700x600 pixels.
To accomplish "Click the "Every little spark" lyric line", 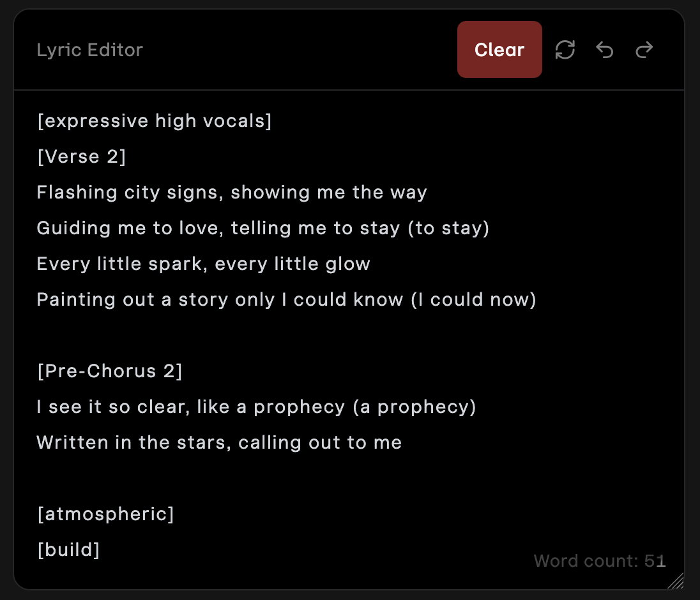I will point(203,264).
